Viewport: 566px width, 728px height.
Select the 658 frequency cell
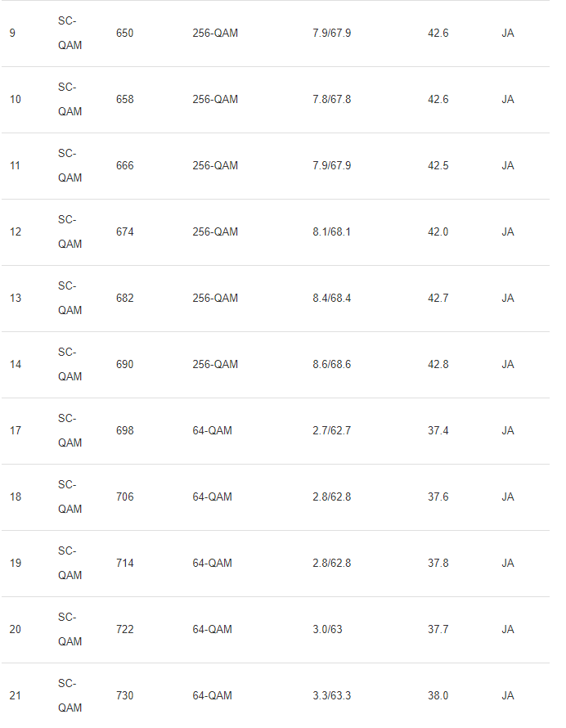click(124, 100)
